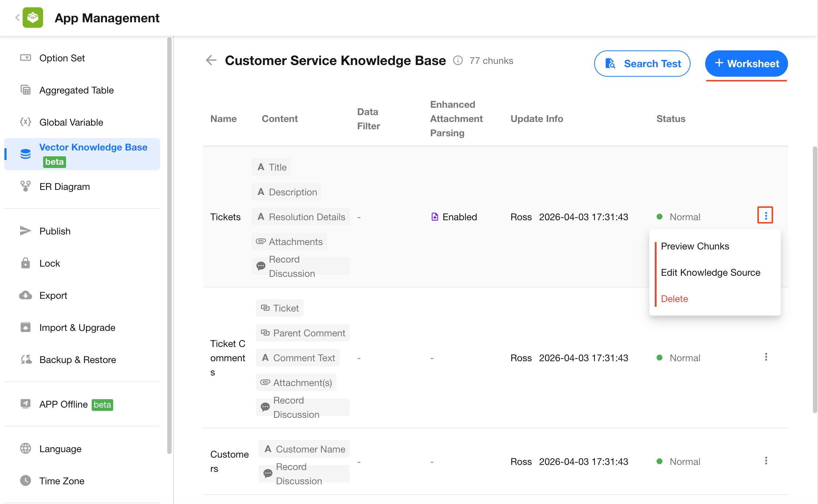818x504 pixels.
Task: Collapse navigation with the top-left chevron
Action: pos(17,18)
